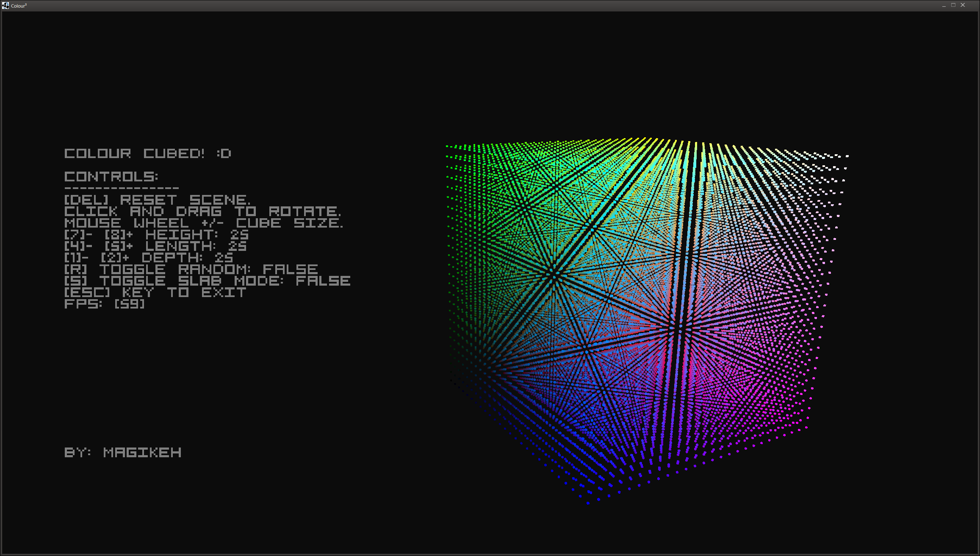
Task: Close the Colour³ window
Action: (x=963, y=6)
